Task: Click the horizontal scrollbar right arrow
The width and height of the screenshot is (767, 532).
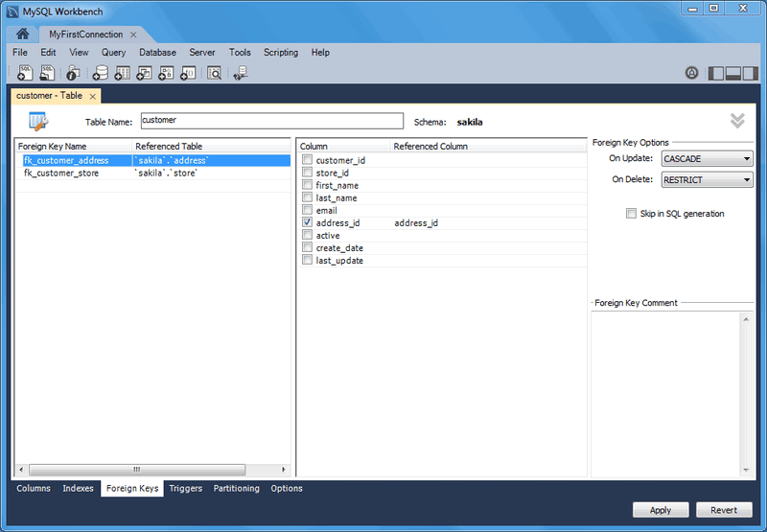Action: pyautogui.click(x=283, y=470)
